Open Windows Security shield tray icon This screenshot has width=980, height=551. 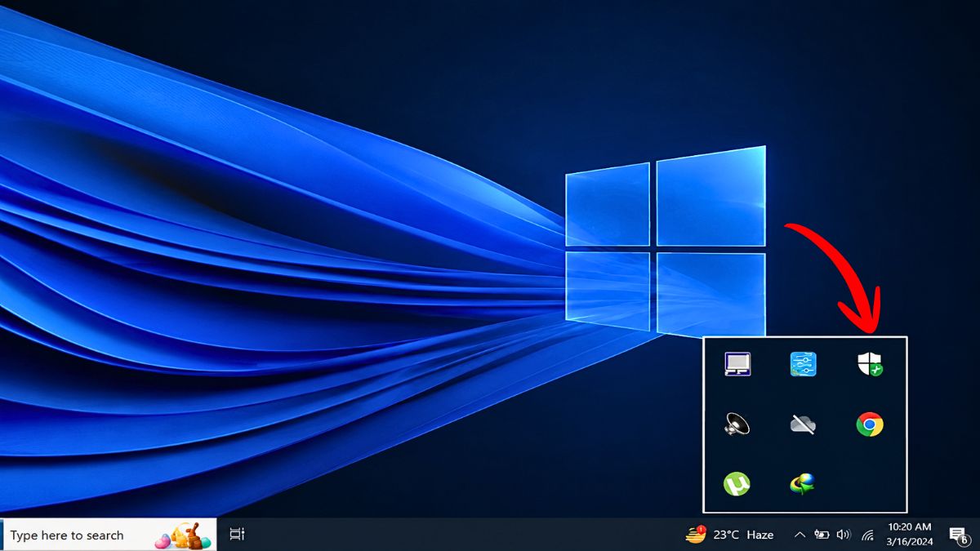click(x=870, y=364)
